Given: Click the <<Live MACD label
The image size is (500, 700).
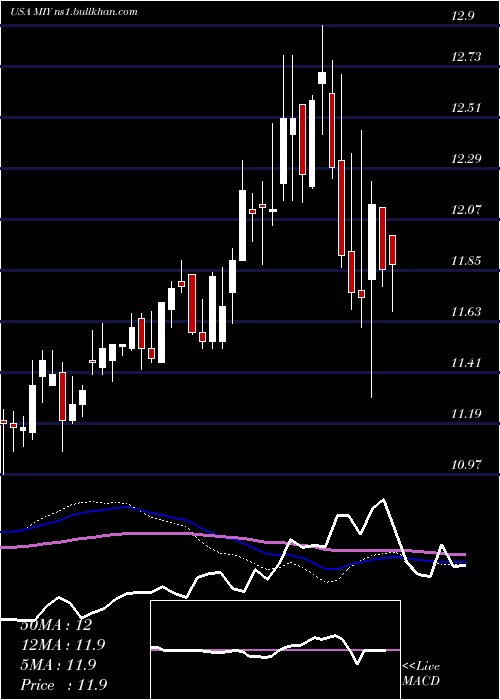Looking at the screenshot, I should (421, 674).
